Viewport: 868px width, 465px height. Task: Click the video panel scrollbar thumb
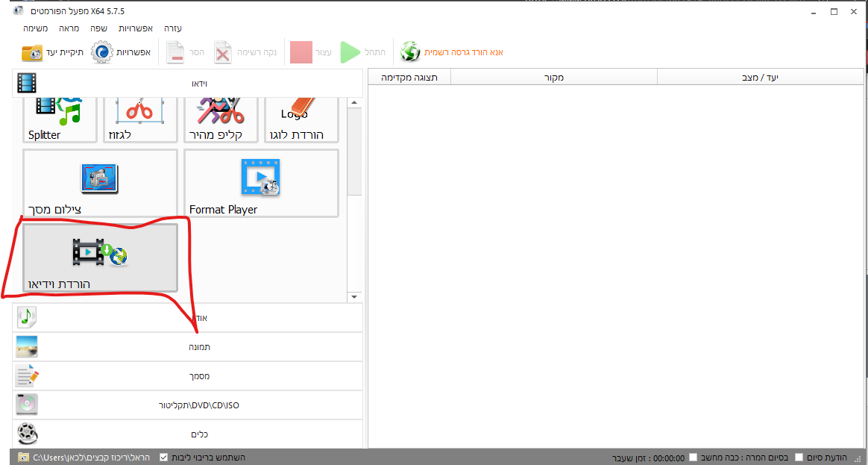[354, 152]
